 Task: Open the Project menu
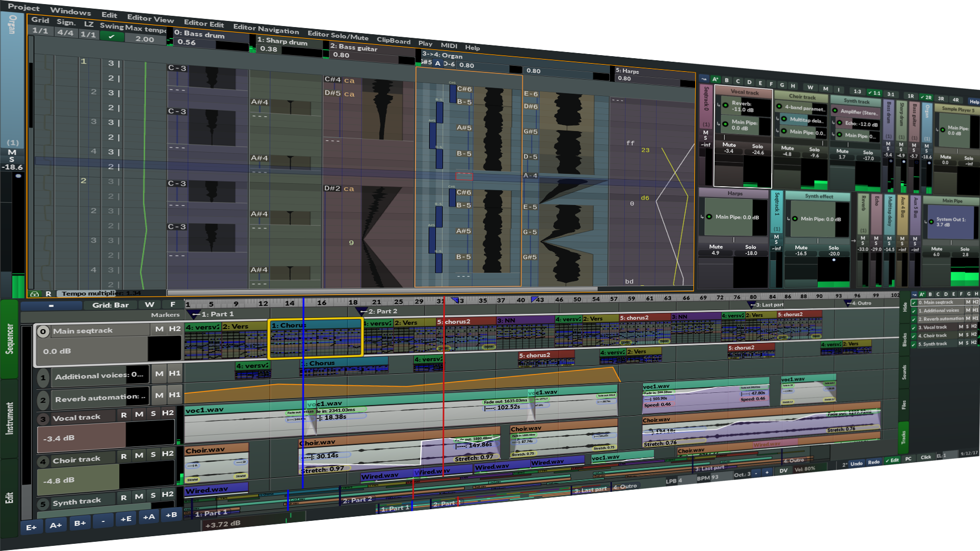tap(23, 8)
